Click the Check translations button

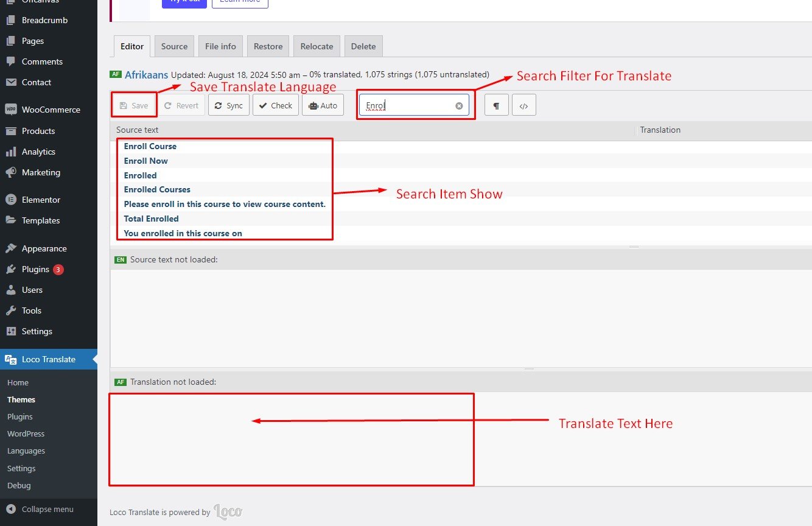tap(275, 105)
